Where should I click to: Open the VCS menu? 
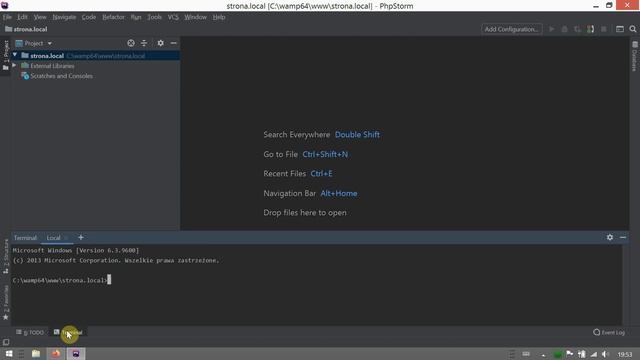point(173,17)
